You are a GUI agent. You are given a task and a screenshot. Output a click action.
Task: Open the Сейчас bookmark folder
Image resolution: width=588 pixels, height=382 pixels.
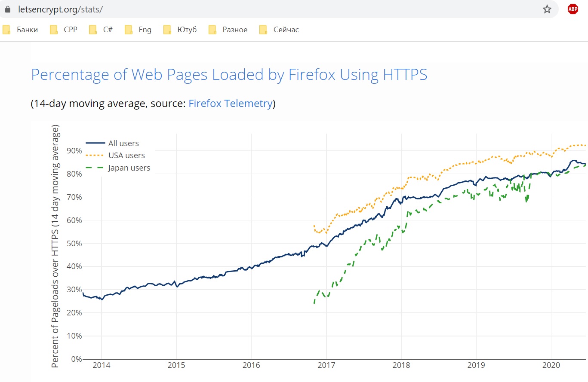pyautogui.click(x=279, y=30)
